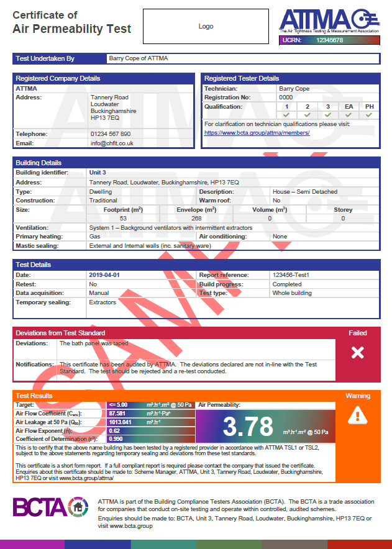Image resolution: width=392 pixels, height=549 pixels.
Task: Click the air flow exponent 0.62
Action: [x=114, y=430]
